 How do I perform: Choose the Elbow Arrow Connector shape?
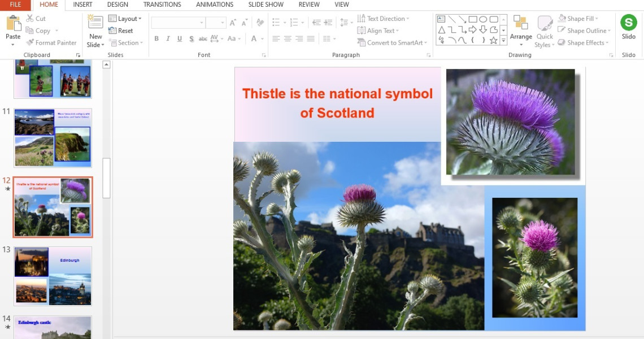coord(462,29)
